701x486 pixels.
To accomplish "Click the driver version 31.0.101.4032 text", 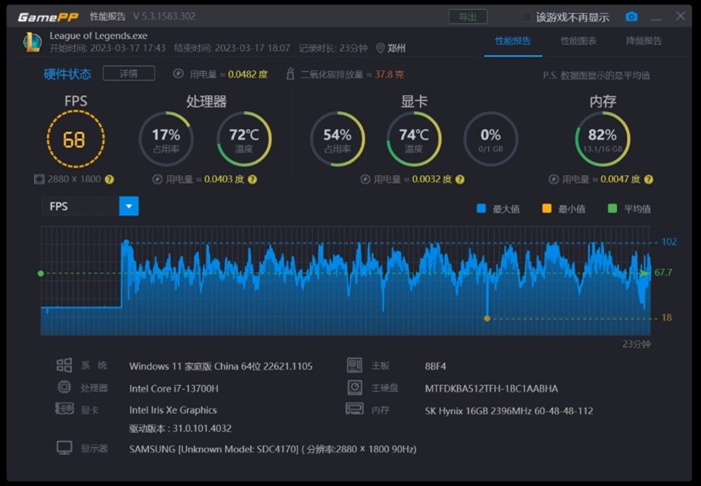I will pos(180,428).
